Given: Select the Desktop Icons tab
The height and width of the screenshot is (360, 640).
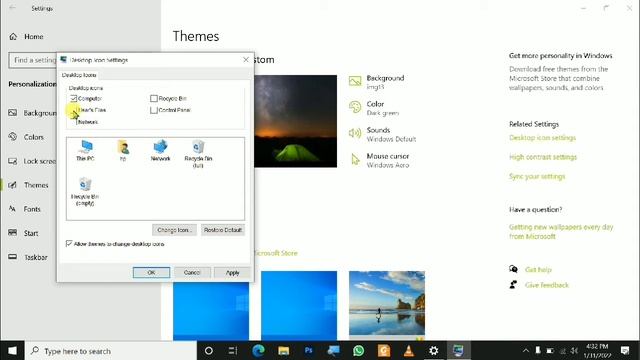Looking at the screenshot, I should [x=79, y=75].
